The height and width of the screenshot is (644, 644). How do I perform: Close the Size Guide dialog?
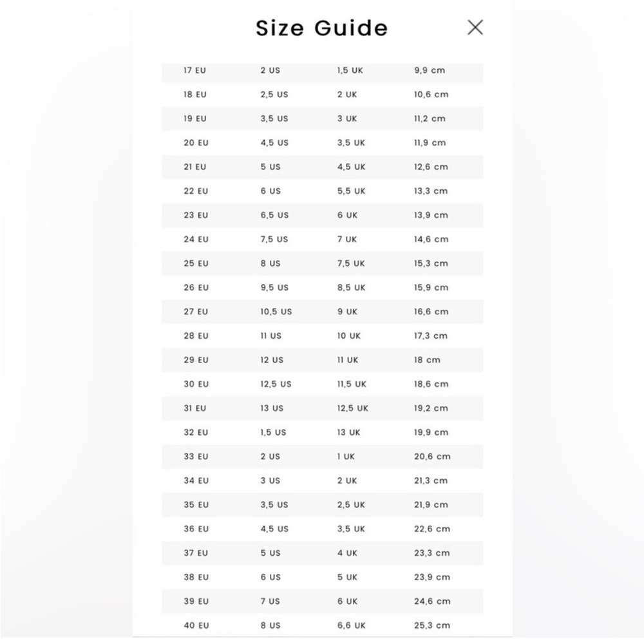(475, 28)
